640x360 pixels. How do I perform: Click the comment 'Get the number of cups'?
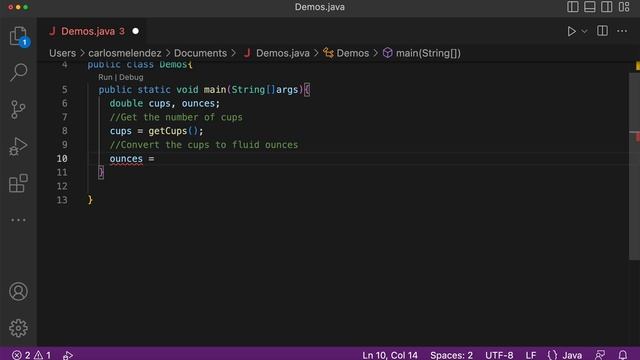(x=176, y=117)
